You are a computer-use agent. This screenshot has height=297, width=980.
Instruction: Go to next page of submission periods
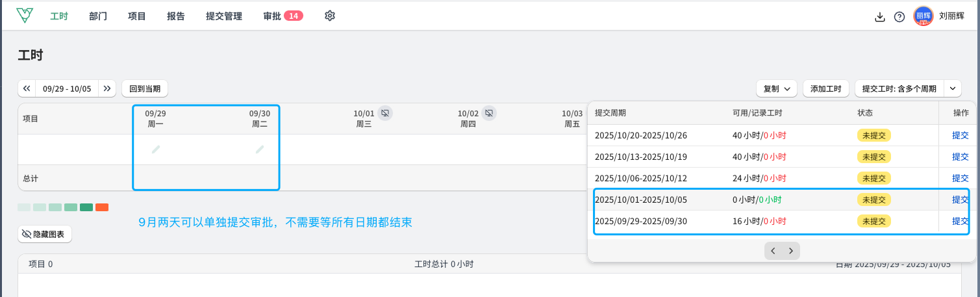[x=791, y=251]
